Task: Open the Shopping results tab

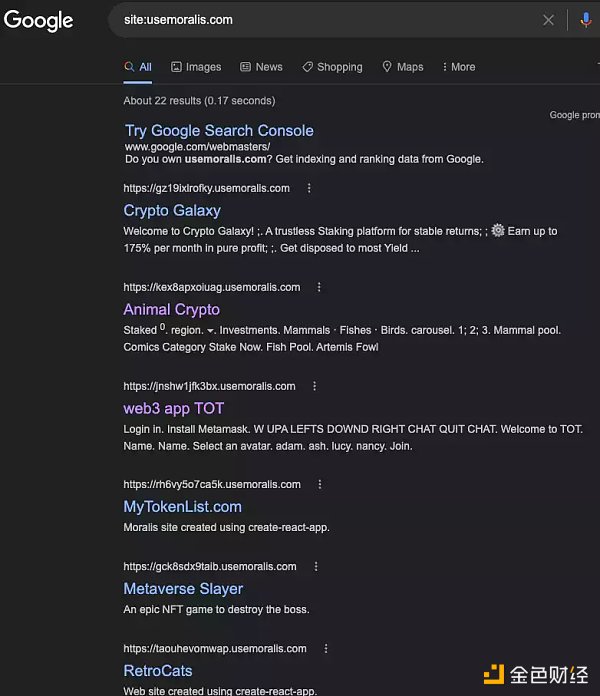Action: pos(332,67)
